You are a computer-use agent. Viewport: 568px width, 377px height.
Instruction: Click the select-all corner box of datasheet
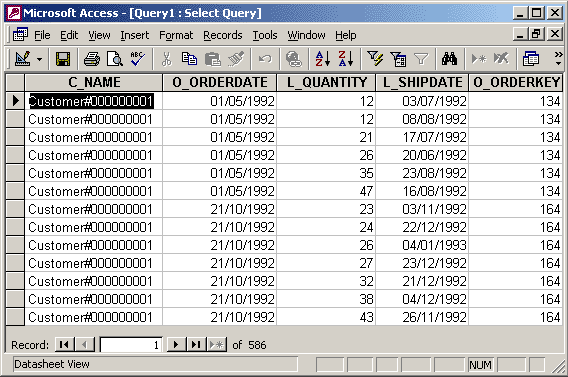pyautogui.click(x=15, y=82)
